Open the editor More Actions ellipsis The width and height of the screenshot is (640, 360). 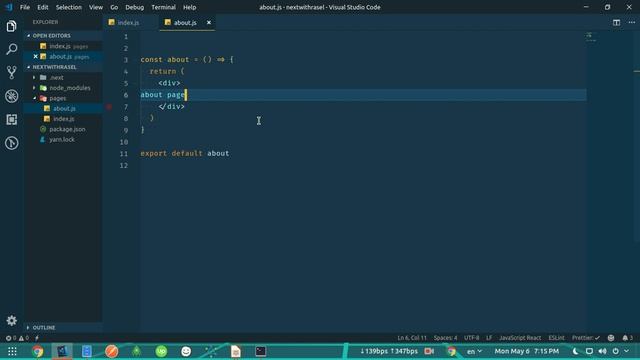click(x=631, y=22)
